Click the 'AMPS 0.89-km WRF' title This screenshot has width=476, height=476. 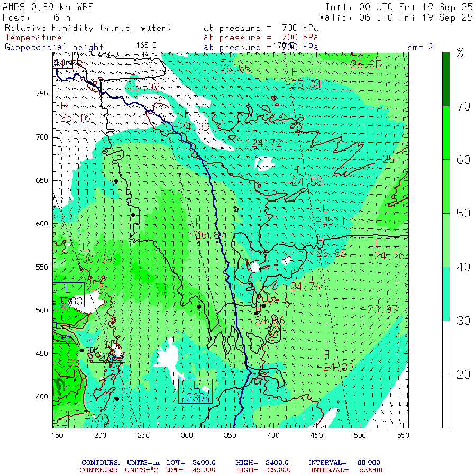pos(48,7)
